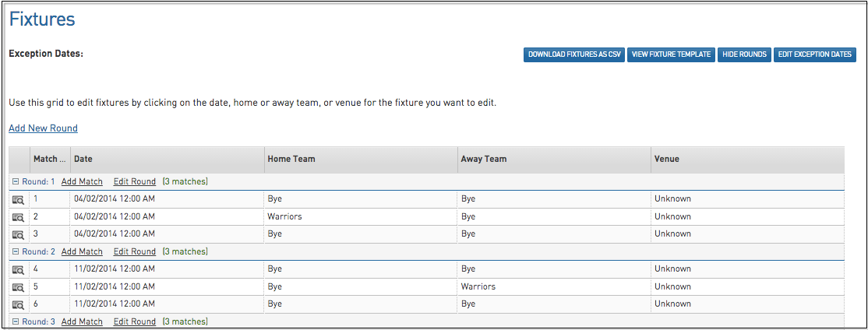This screenshot has height=330, width=868.
Task: Open View Fixture Template
Action: point(671,54)
